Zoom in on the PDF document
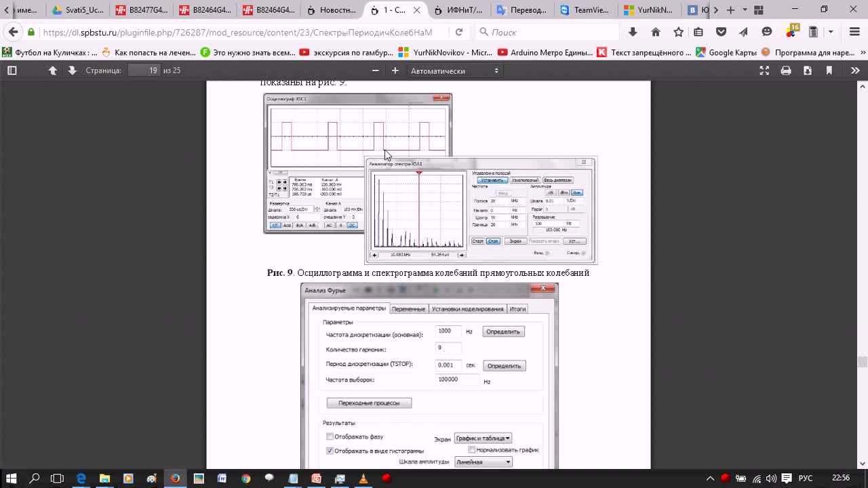The height and width of the screenshot is (488, 868). tap(395, 70)
